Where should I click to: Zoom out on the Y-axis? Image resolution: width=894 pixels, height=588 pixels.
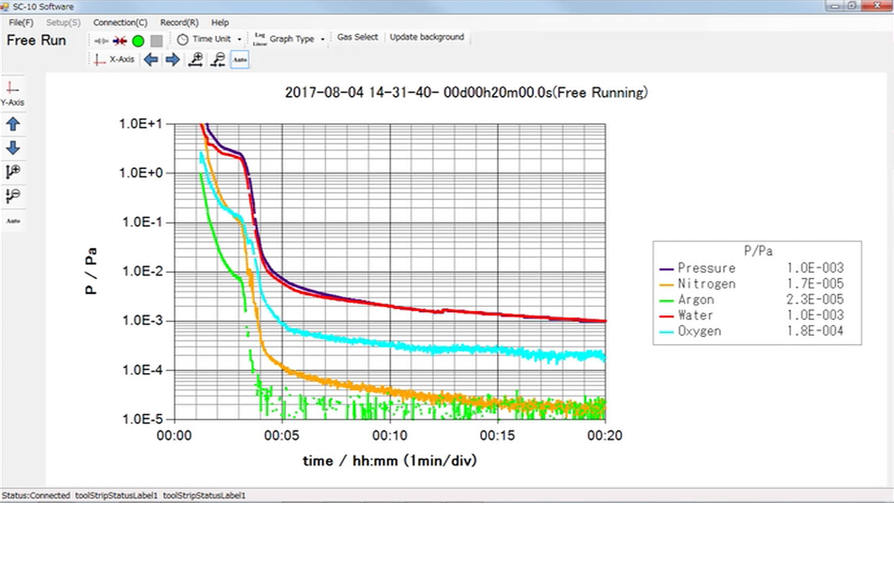point(13,196)
